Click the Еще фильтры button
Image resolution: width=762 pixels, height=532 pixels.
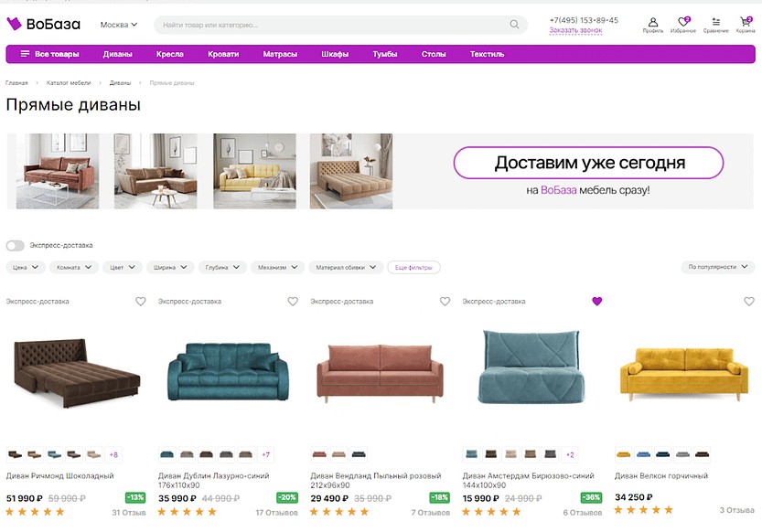(413, 268)
